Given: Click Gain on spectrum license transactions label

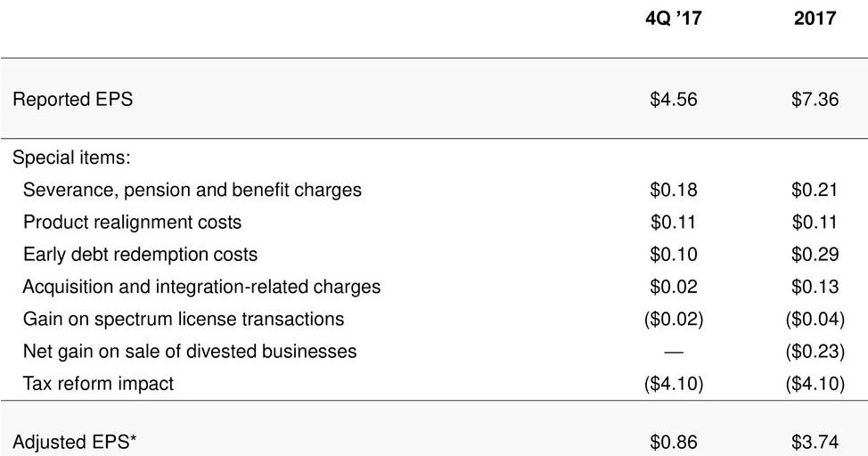Looking at the screenshot, I should pyautogui.click(x=184, y=319).
